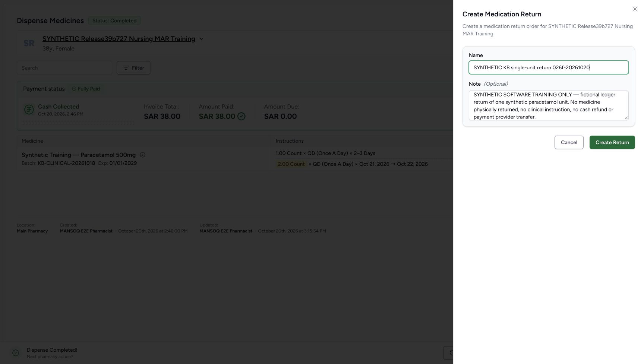Screen dimensions: 644x364
Task: Click the Medicine column header
Action: pyautogui.click(x=32, y=141)
